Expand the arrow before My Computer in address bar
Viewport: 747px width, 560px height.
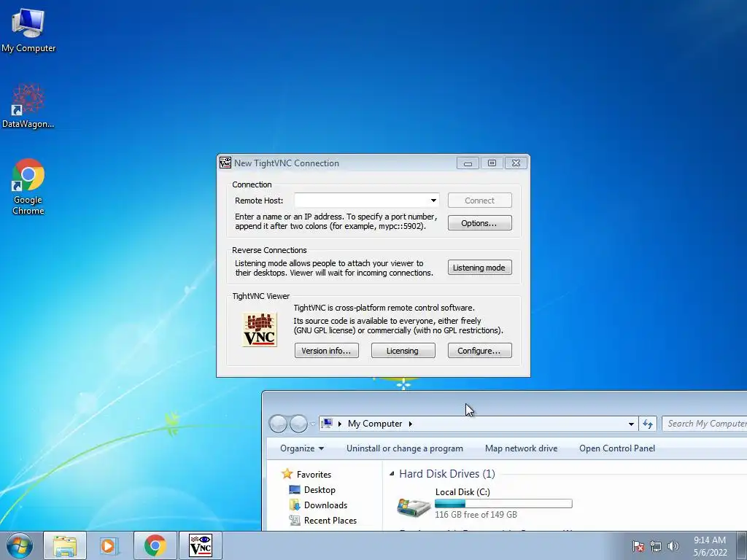[340, 424]
